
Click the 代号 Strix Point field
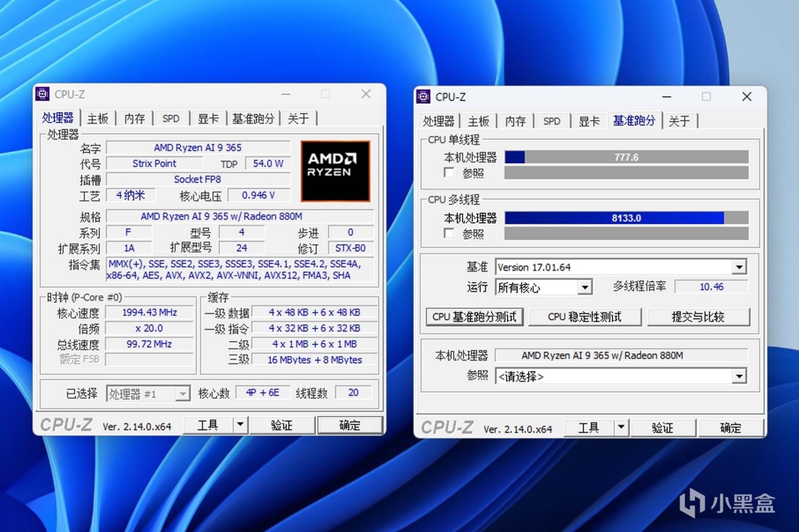(x=154, y=163)
